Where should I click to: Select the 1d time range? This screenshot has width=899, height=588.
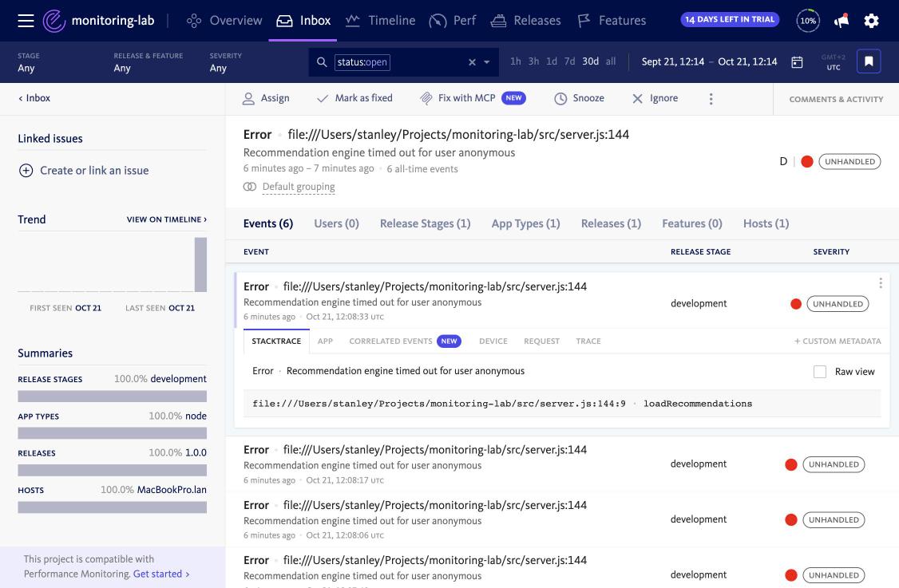point(551,61)
